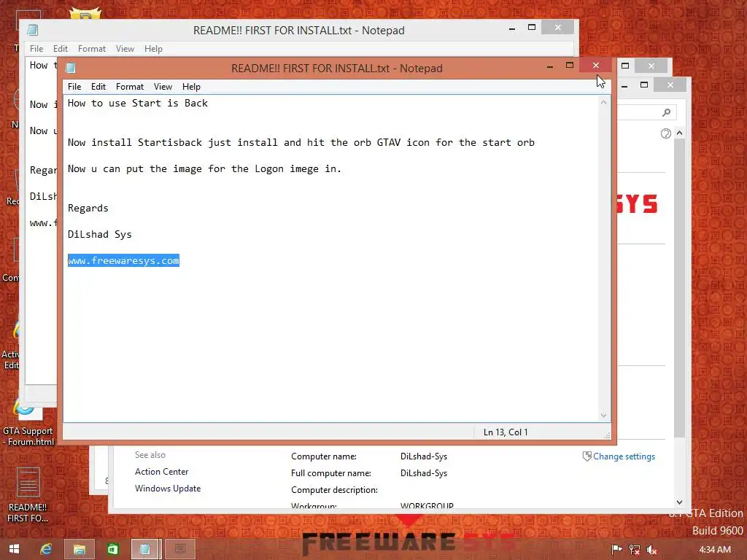Open File Explorer from taskbar

click(x=79, y=549)
